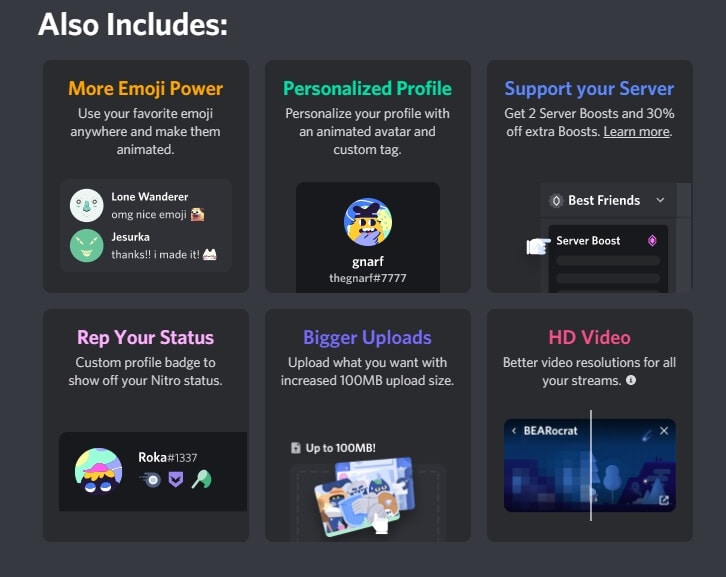Click the 'Support your Server' heading

point(589,88)
